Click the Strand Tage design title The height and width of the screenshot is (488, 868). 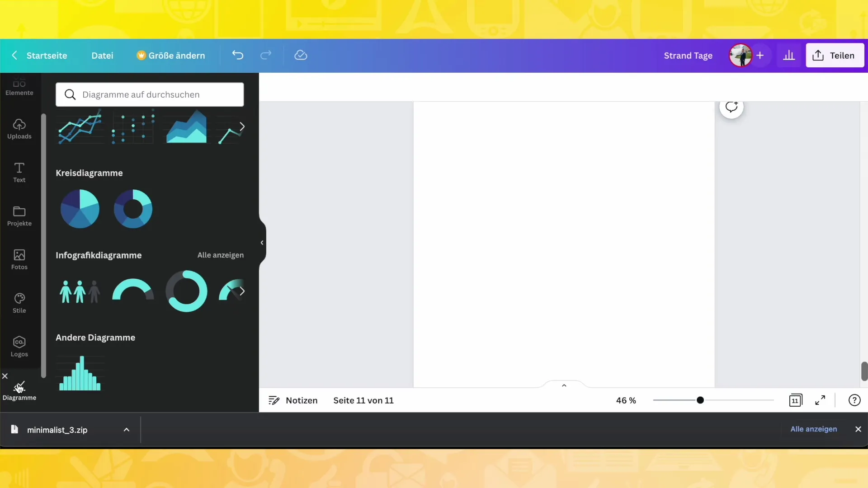[x=688, y=56]
